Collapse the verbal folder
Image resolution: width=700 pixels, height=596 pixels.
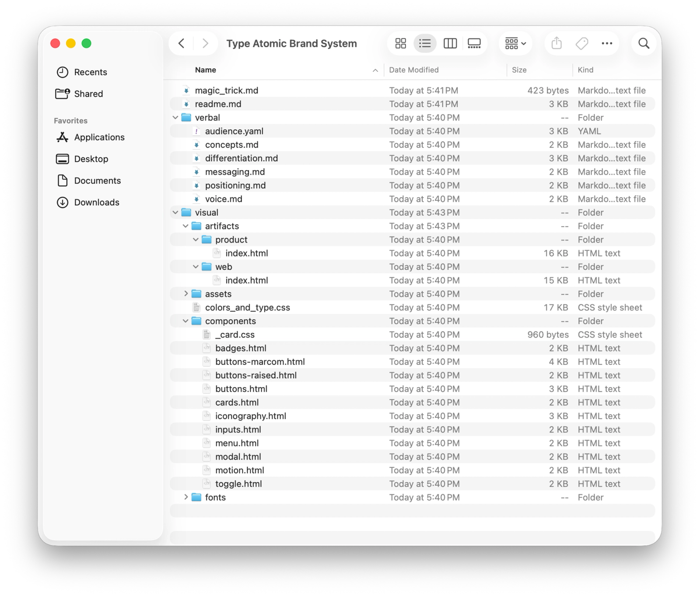coord(175,118)
